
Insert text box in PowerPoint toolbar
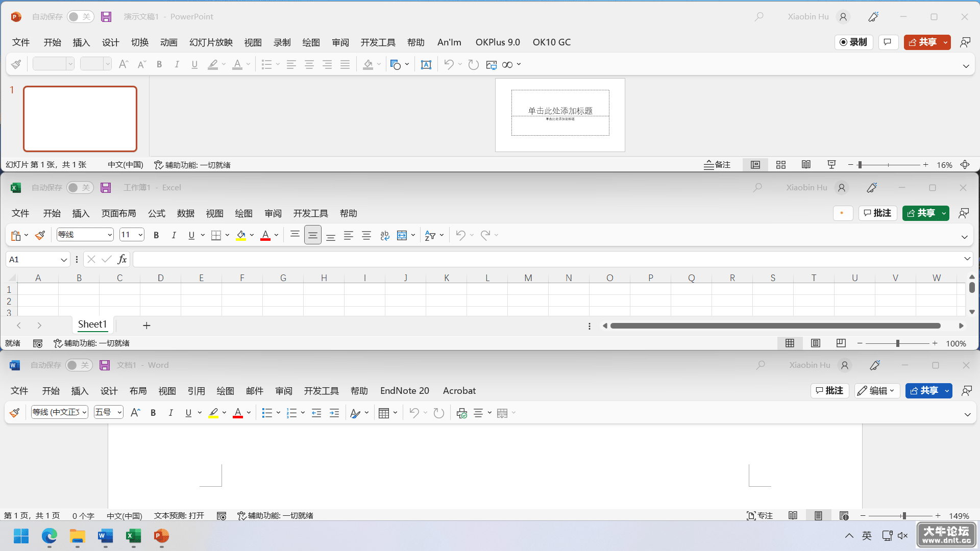[x=426, y=64]
